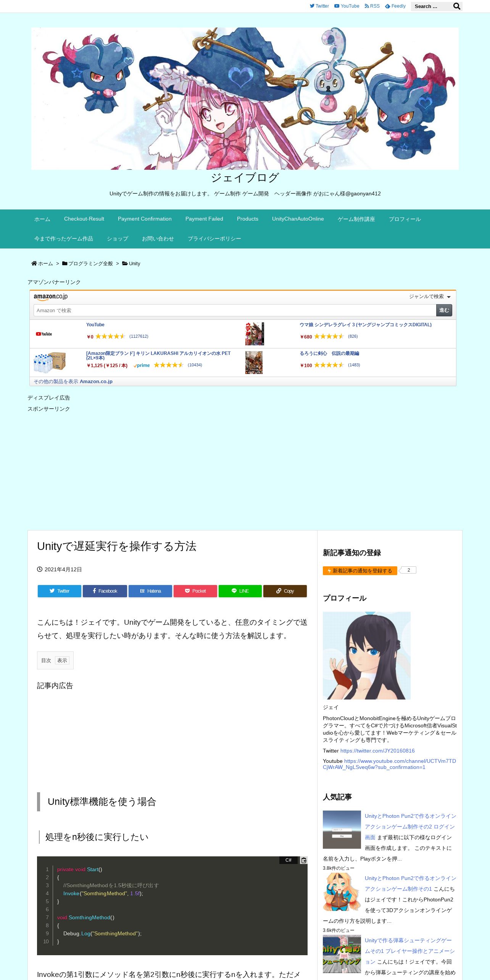Open the Youtube channel URL link

tap(389, 764)
